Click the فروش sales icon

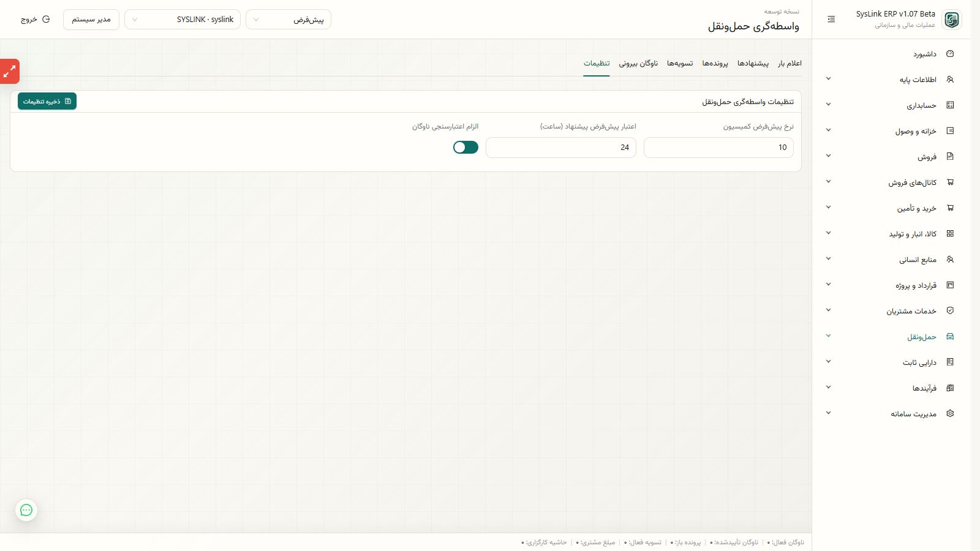pyautogui.click(x=950, y=157)
